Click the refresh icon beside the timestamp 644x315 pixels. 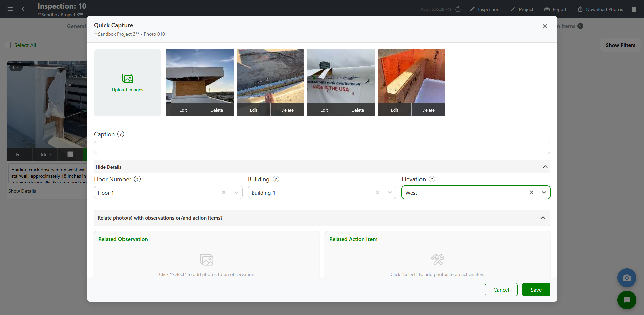(458, 9)
